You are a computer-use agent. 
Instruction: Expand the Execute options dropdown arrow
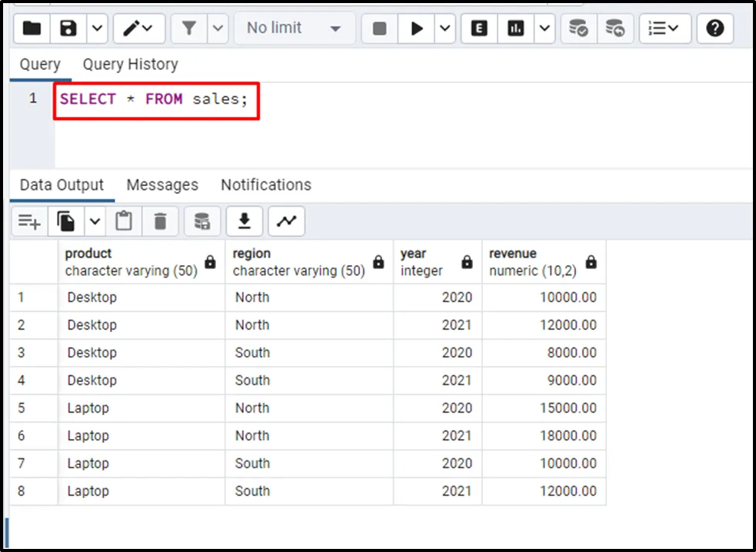coord(445,28)
